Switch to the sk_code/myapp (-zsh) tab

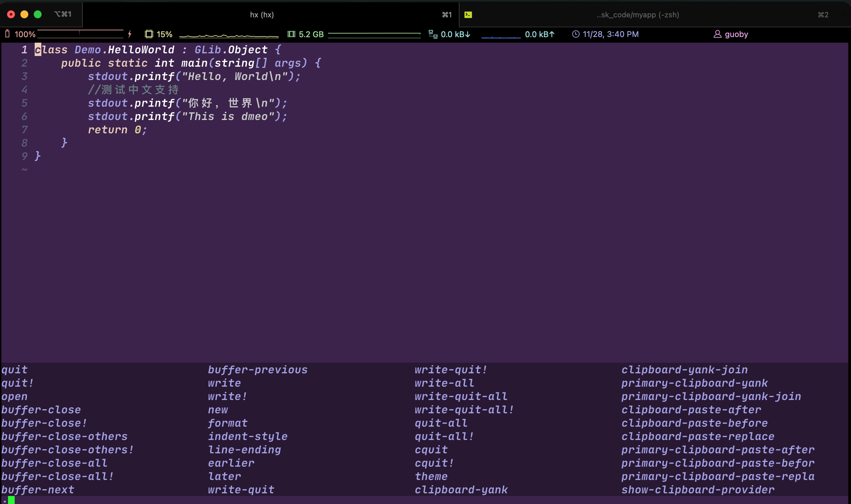point(638,15)
